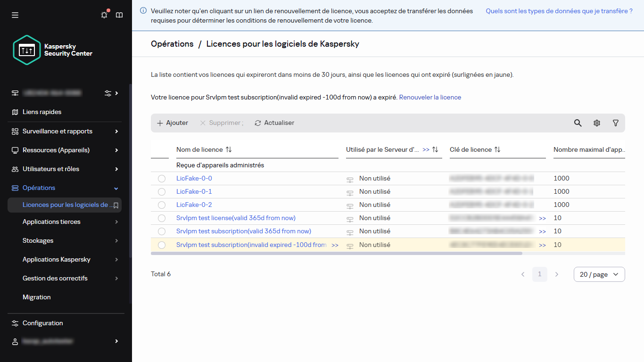Open the column settings gear icon

tap(596, 123)
